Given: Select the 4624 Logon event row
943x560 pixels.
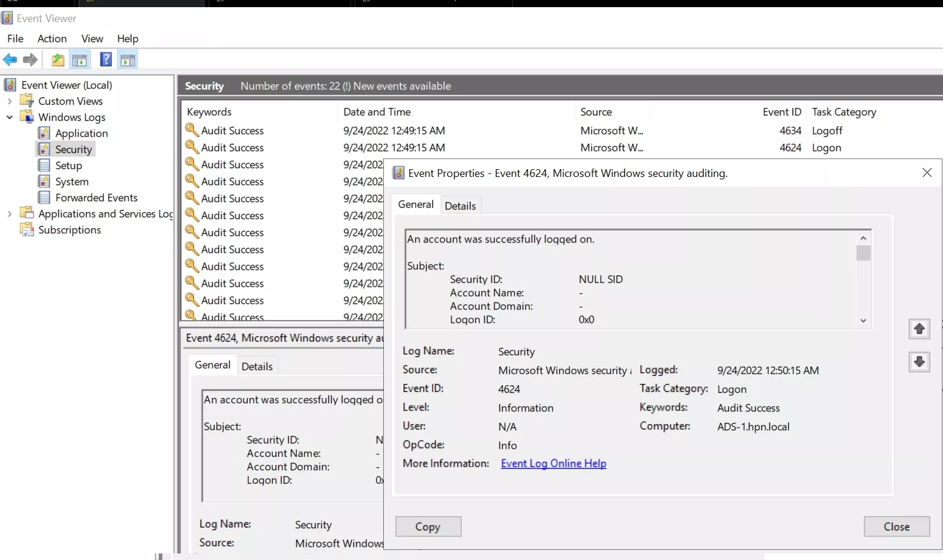Looking at the screenshot, I should [x=563, y=148].
